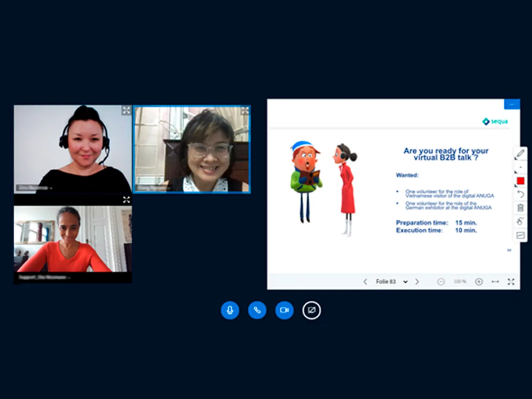
Task: Zoom in on the presentation slide
Action: pyautogui.click(x=479, y=282)
